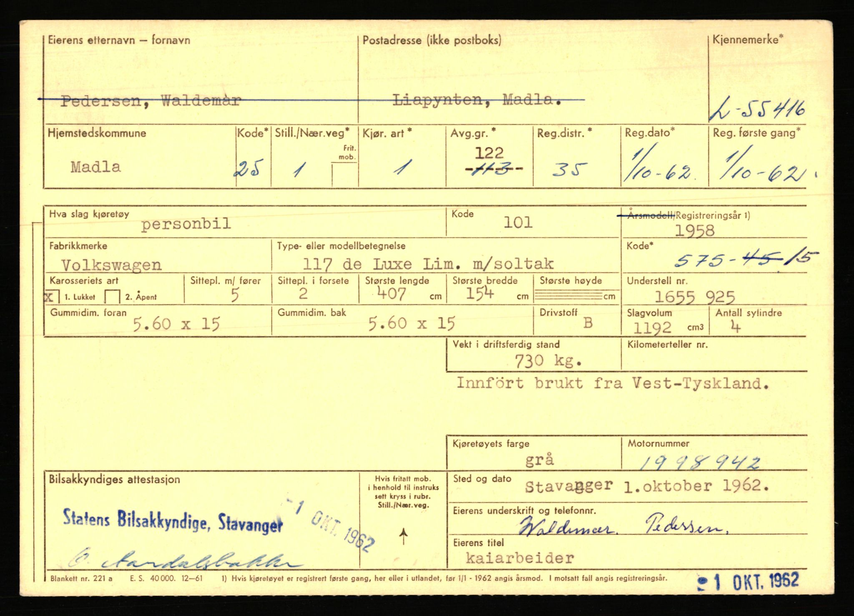This screenshot has height=616, width=854.
Task: Click the vehicle colour 'grå'
Action: tap(540, 460)
